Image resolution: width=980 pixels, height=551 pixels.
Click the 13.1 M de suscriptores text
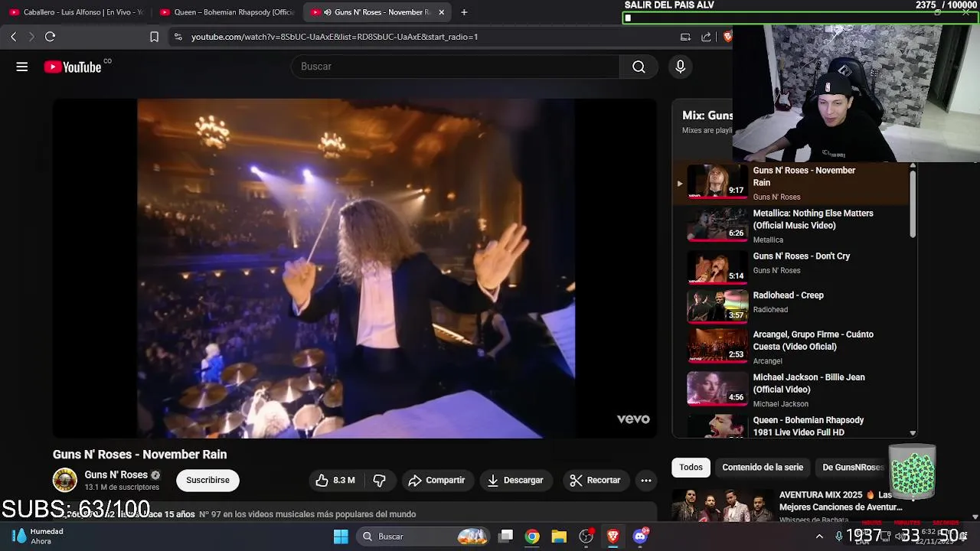coord(122,487)
